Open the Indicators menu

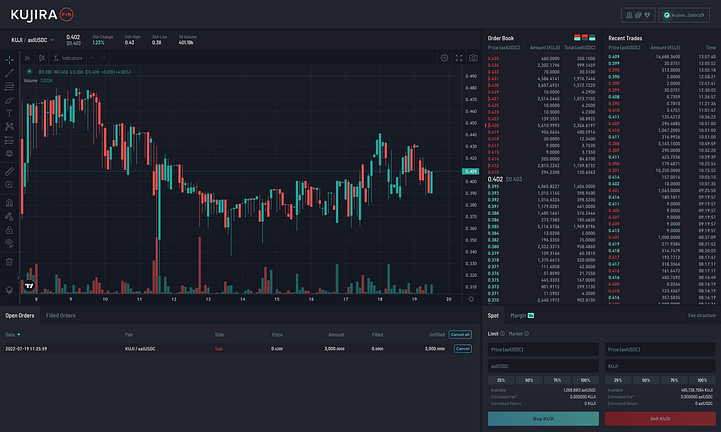(68, 58)
